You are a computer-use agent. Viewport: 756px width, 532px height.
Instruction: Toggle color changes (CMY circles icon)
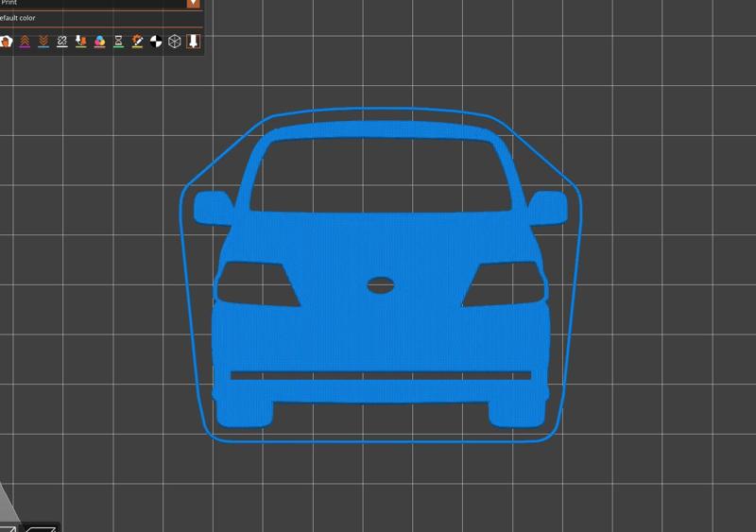click(100, 42)
